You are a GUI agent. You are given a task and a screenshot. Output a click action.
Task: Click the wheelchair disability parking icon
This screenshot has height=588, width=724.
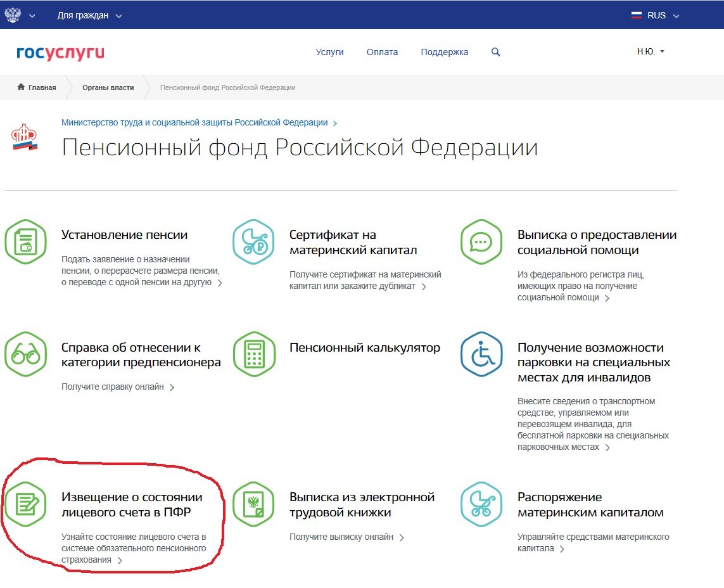point(481,354)
